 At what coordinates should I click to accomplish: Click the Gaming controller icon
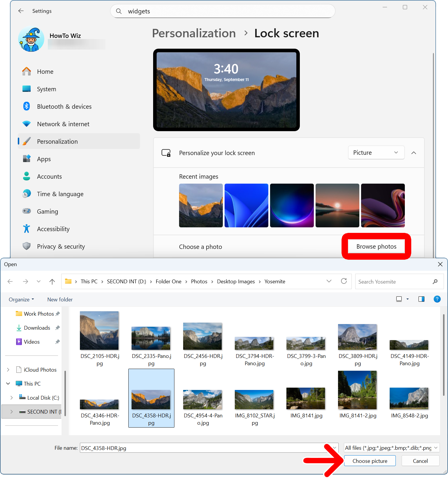pyautogui.click(x=27, y=211)
